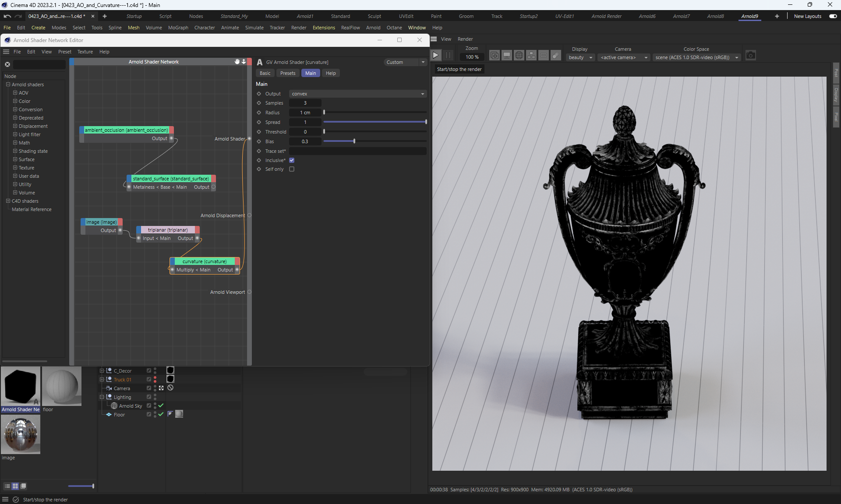Click the Basic tab button
This screenshot has height=504, width=841.
[x=265, y=73]
